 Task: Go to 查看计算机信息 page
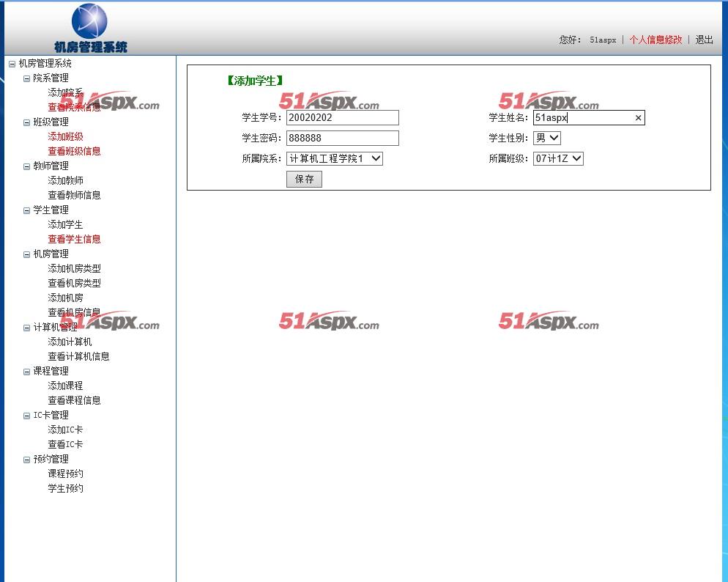click(x=78, y=356)
